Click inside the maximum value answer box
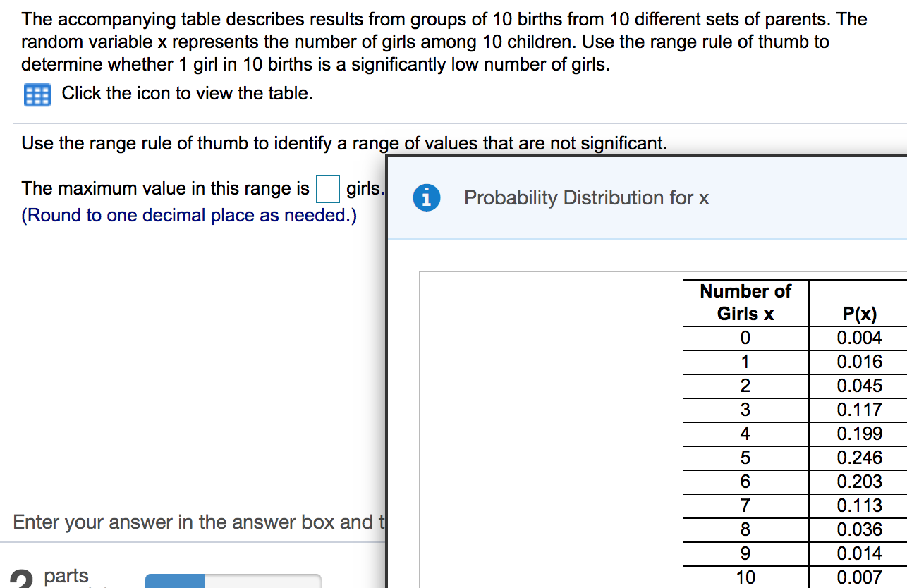Screen dimensions: 907x588 point(327,188)
